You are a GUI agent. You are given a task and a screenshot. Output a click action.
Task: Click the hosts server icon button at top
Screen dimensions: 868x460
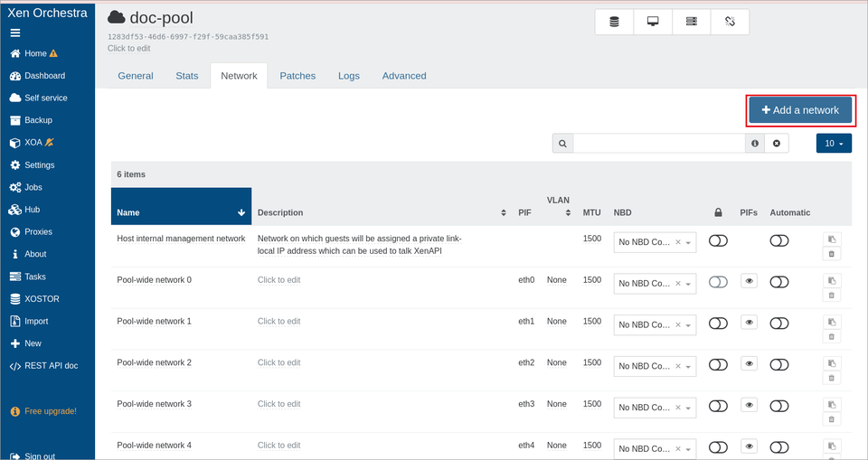(x=692, y=22)
